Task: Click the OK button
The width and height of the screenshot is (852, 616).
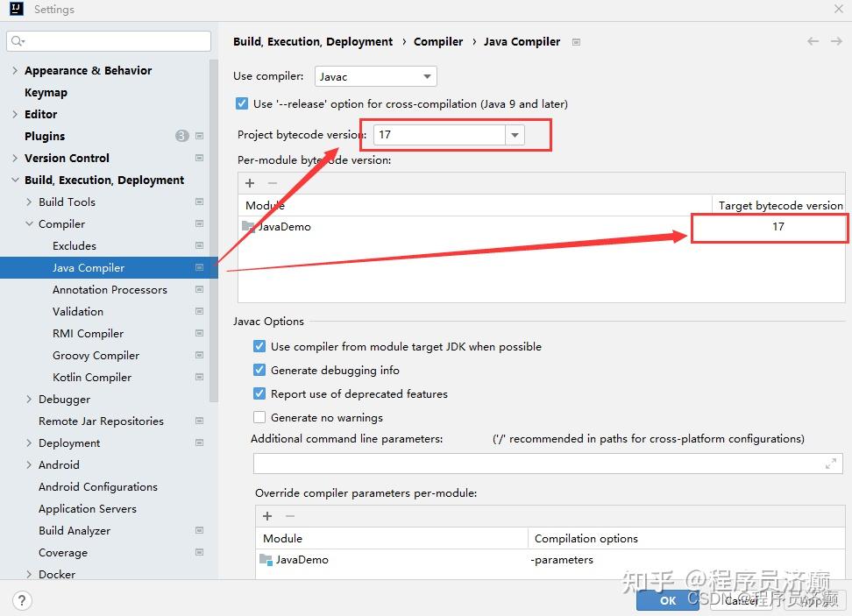Action: point(668,600)
